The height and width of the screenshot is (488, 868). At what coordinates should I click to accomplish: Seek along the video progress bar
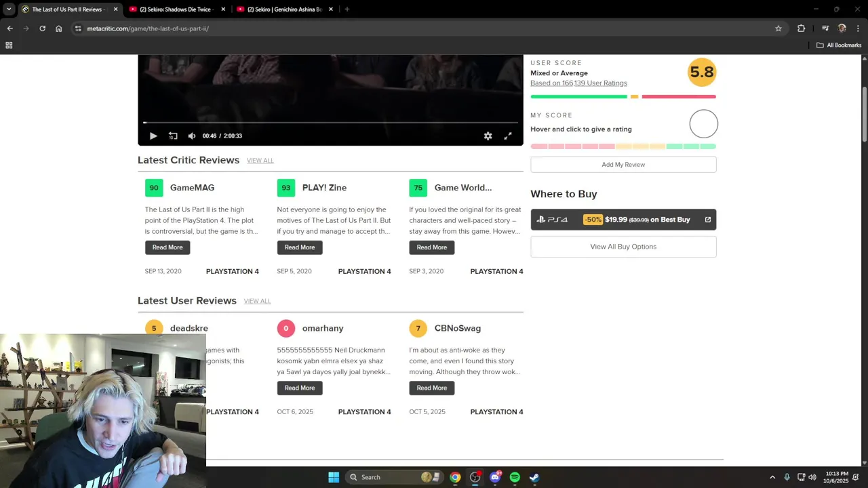click(330, 123)
